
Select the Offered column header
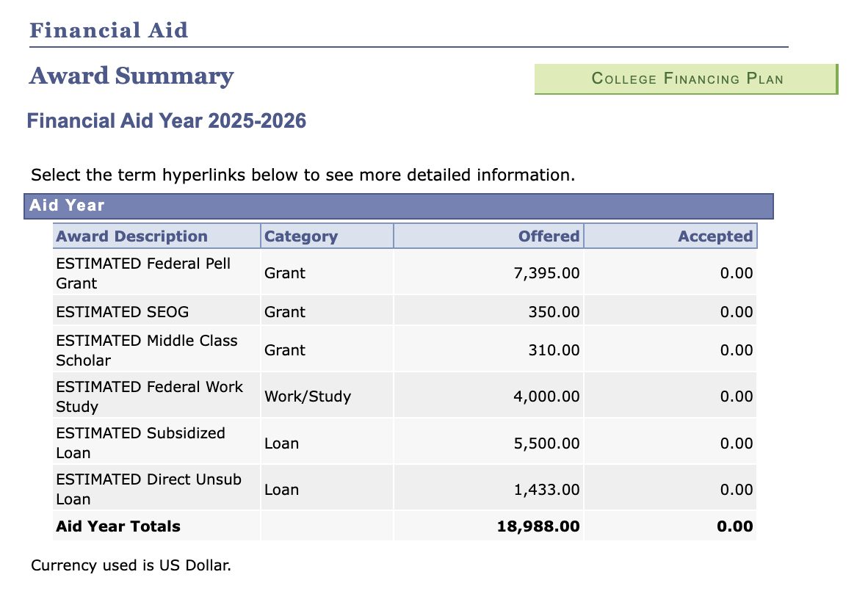[549, 236]
